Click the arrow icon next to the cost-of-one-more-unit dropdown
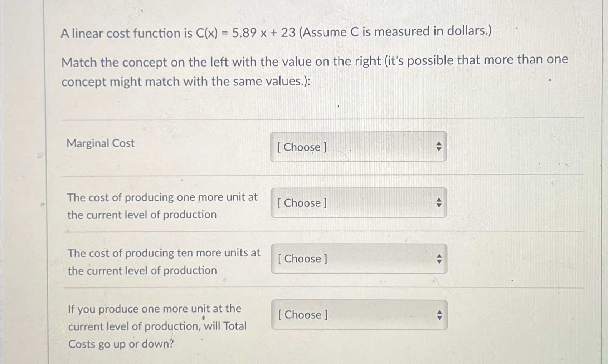 click(x=440, y=203)
